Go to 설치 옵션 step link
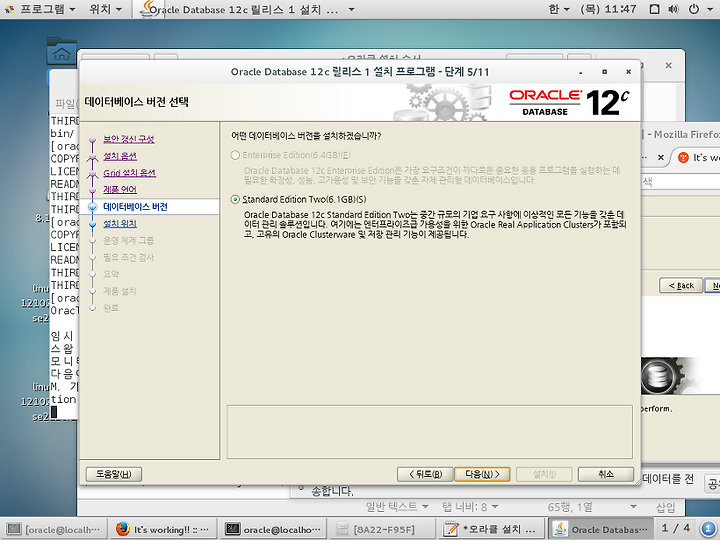This screenshot has width=720, height=540. [120, 156]
